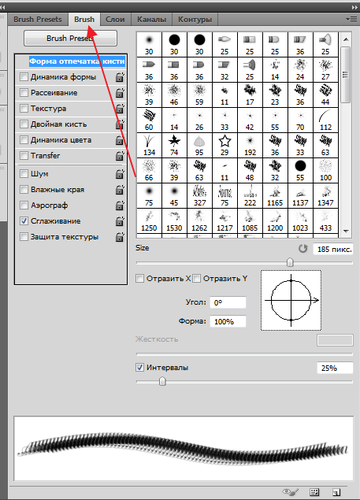Select Форма отпечатка кисти in the list

(77, 61)
